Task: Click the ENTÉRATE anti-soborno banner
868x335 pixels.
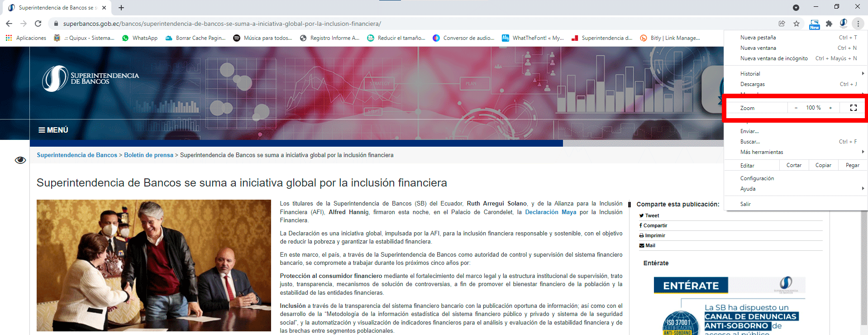Action: coord(730,306)
